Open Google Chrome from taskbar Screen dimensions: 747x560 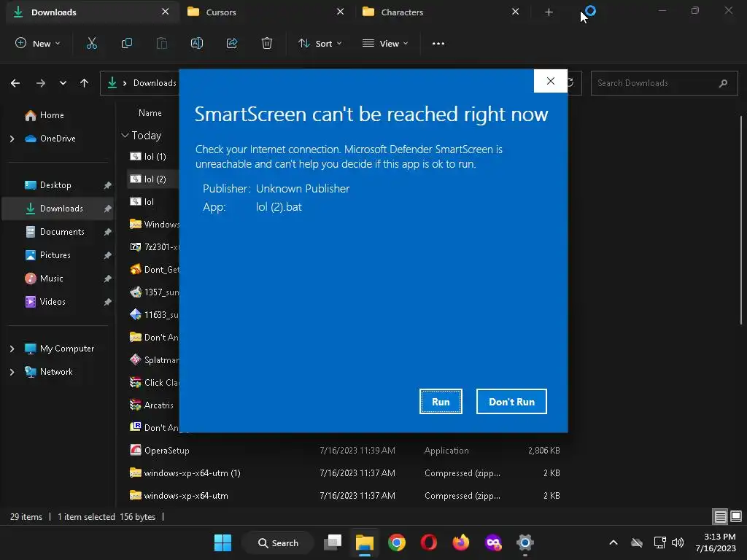396,542
